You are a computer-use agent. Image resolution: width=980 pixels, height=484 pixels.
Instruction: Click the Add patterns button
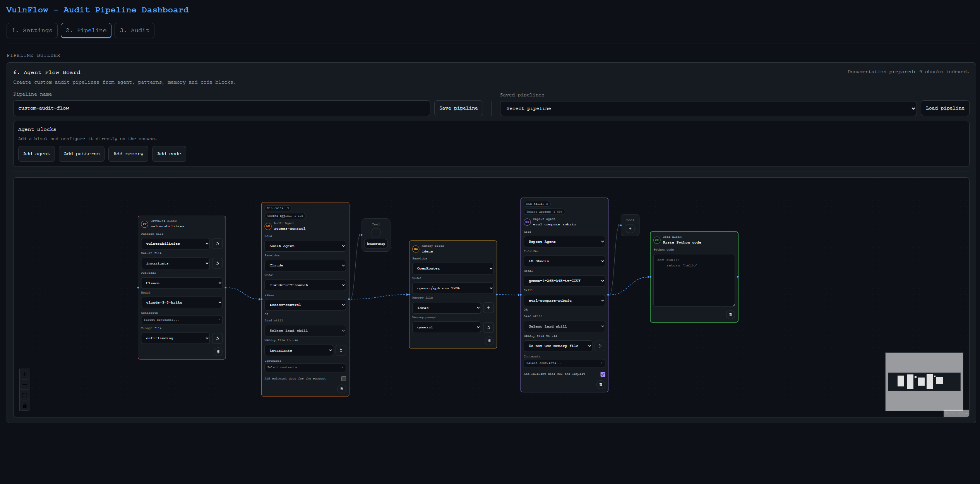point(82,154)
